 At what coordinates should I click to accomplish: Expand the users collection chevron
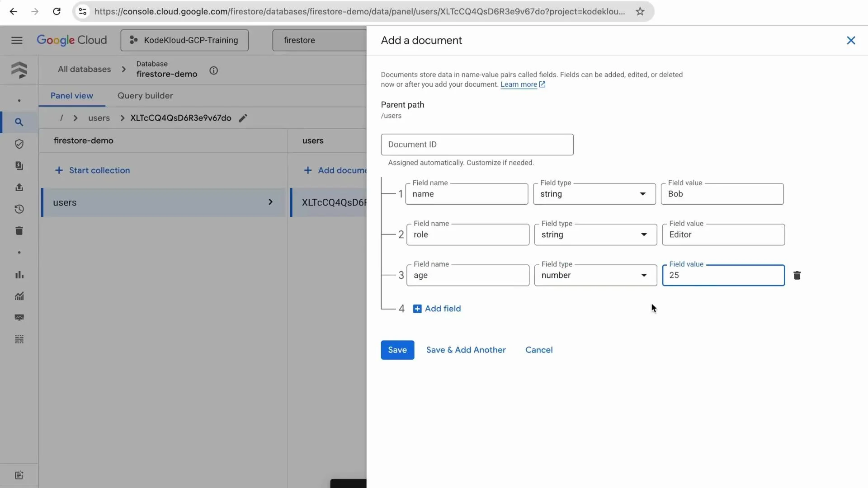(270, 202)
